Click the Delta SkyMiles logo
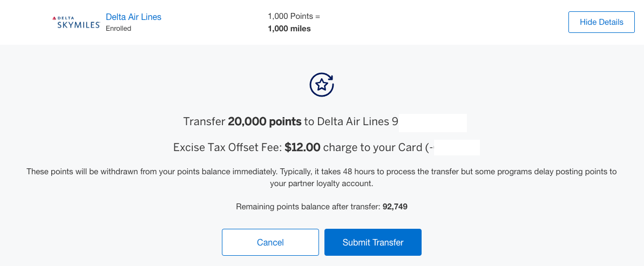Screen dimensions: 644x266 point(76,22)
